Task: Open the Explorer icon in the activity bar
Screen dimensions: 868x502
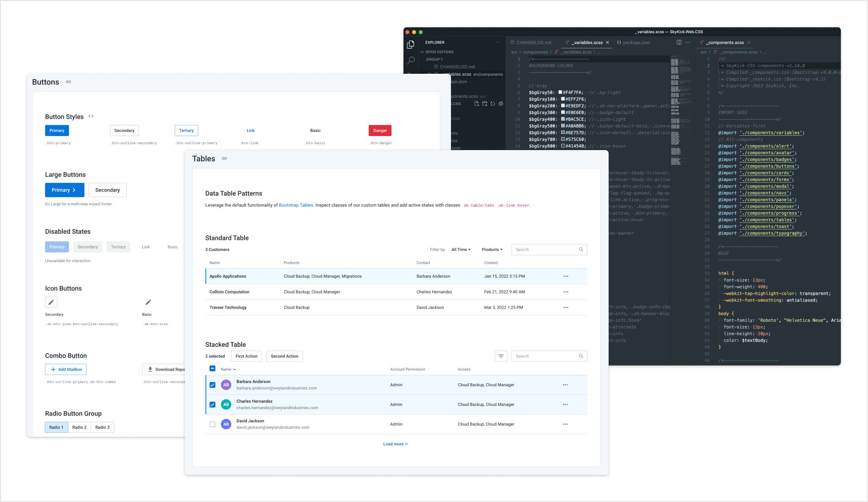Action: [410, 44]
